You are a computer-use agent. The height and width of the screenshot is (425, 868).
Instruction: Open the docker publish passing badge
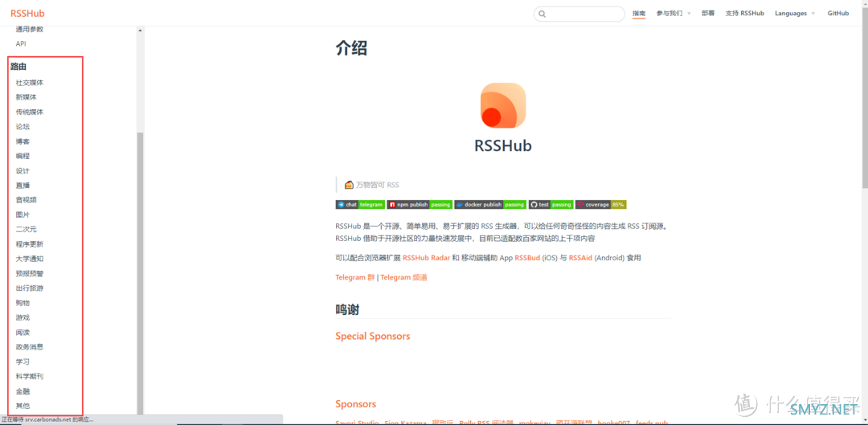point(490,204)
